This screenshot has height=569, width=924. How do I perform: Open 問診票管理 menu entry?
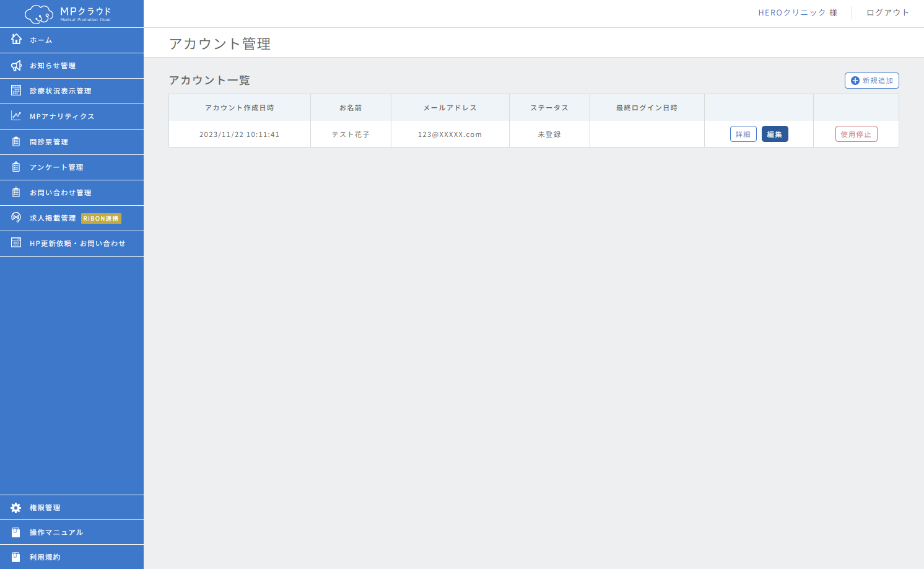tap(72, 142)
